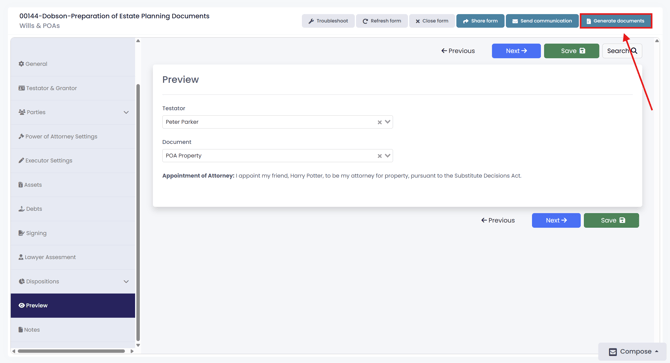
Task: Click the document icon beside Notes
Action: 21,330
